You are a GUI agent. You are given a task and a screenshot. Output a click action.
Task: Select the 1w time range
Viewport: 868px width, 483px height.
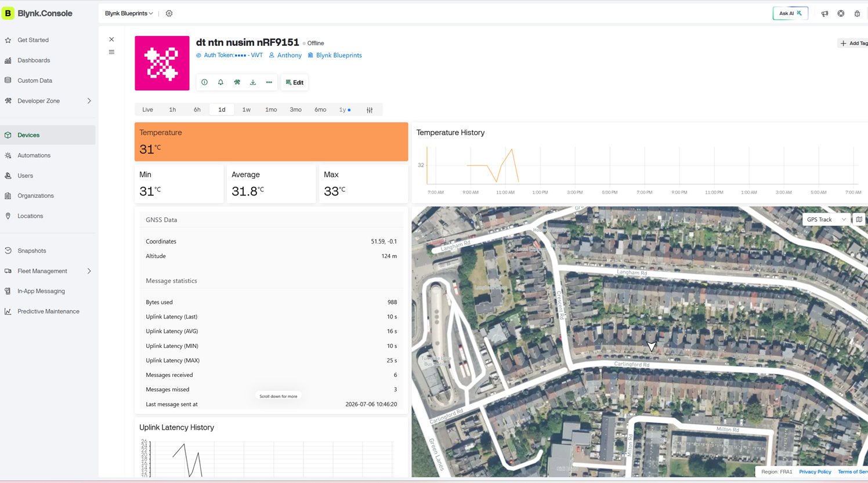[x=247, y=110]
